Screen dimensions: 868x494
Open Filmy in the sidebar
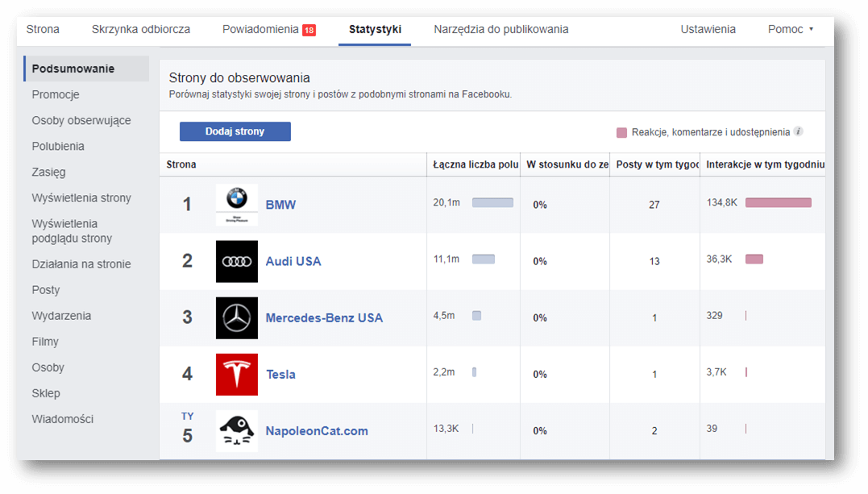tap(45, 342)
